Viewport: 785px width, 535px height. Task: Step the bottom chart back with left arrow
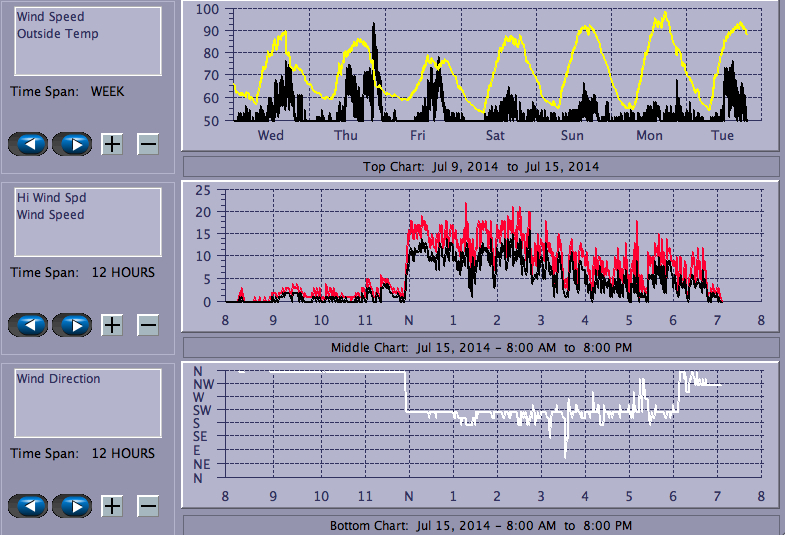click(30, 506)
